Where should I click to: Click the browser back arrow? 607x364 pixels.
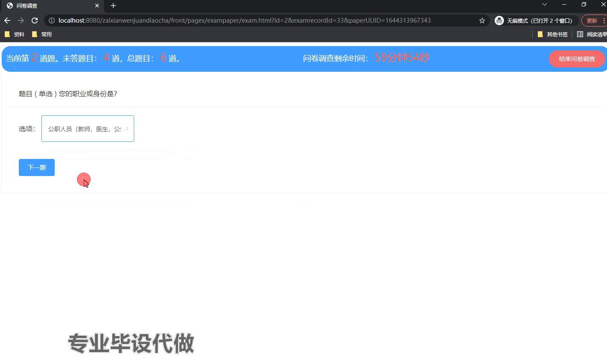(7, 21)
